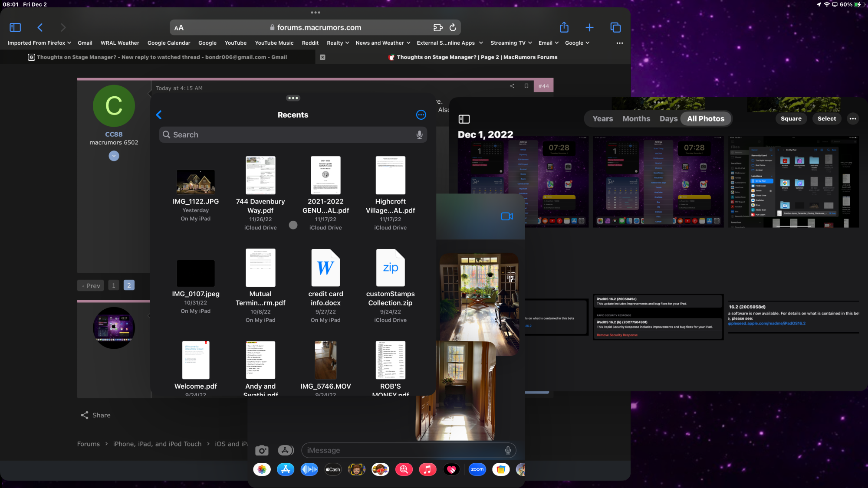Go back in Safari history
The height and width of the screenshot is (488, 868).
click(40, 27)
